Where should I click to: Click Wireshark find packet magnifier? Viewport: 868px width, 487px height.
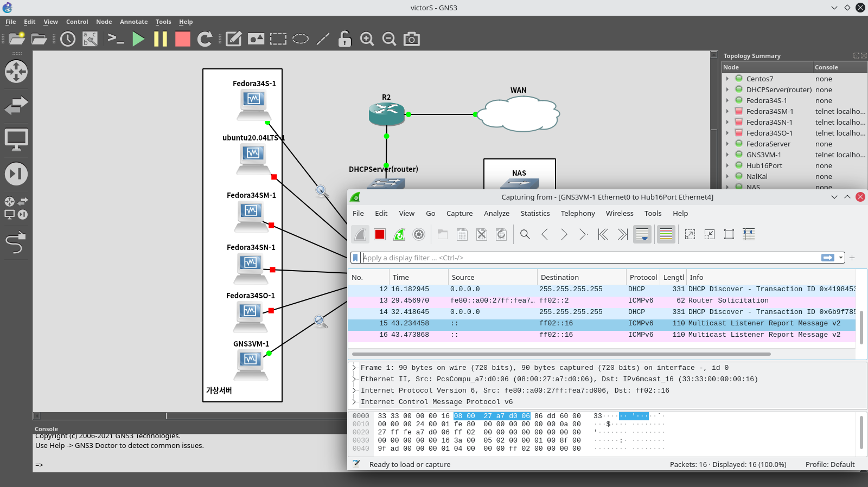(x=525, y=234)
